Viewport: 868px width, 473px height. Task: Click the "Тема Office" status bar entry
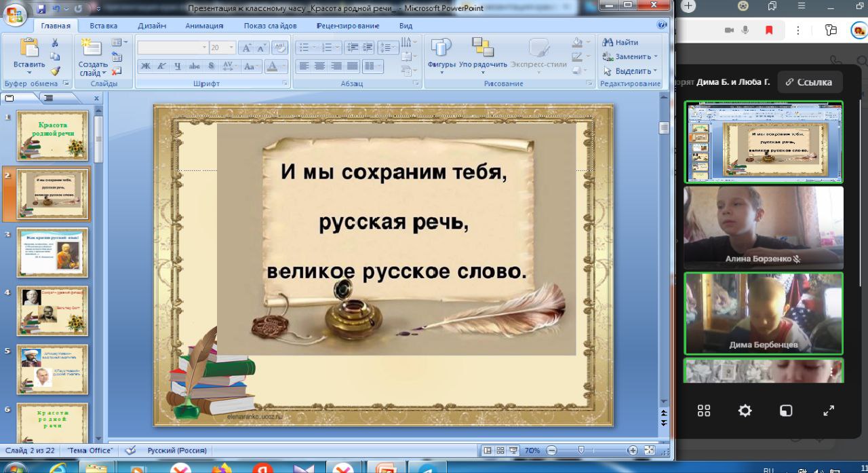(x=90, y=450)
